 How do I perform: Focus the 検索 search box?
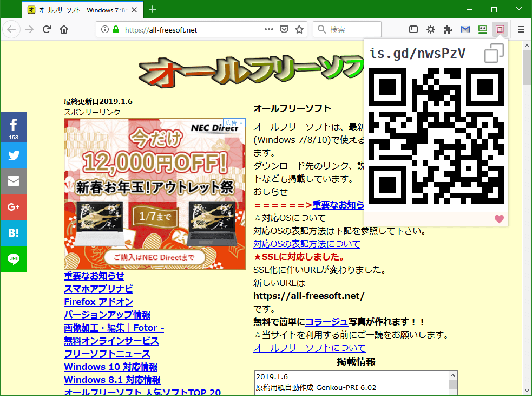[x=347, y=30]
